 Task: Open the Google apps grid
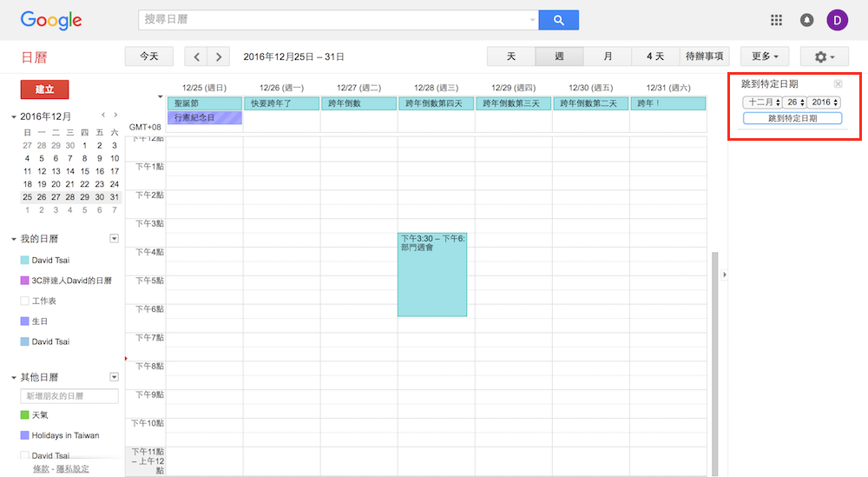[x=776, y=20]
